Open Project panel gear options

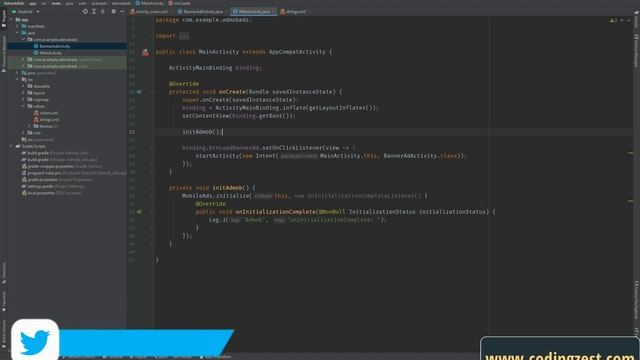coord(113,11)
